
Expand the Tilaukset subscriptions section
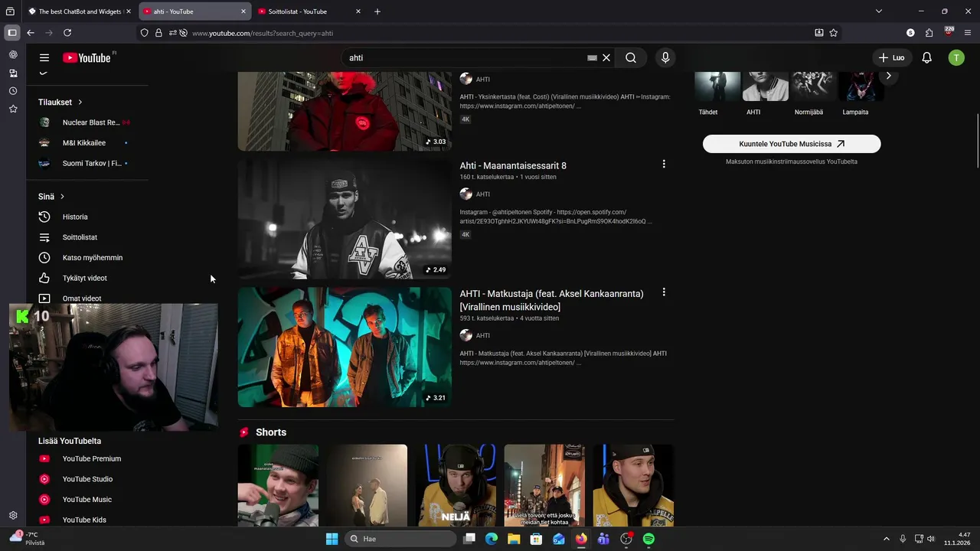point(60,102)
